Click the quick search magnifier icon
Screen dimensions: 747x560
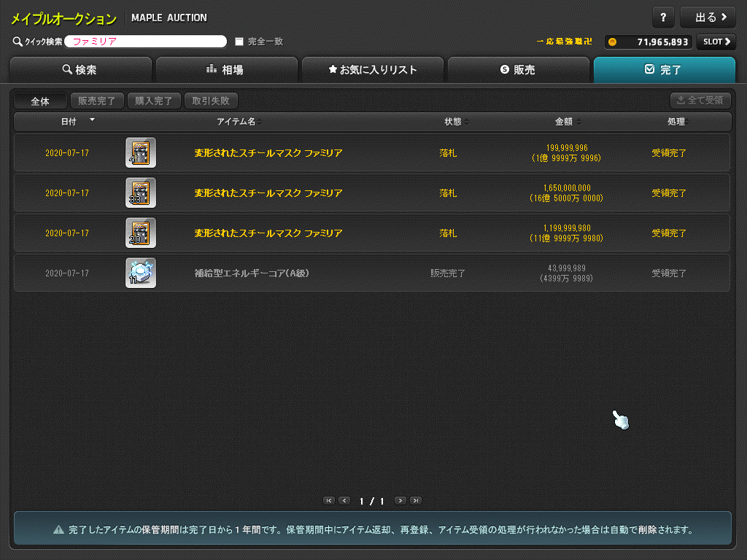(x=18, y=42)
